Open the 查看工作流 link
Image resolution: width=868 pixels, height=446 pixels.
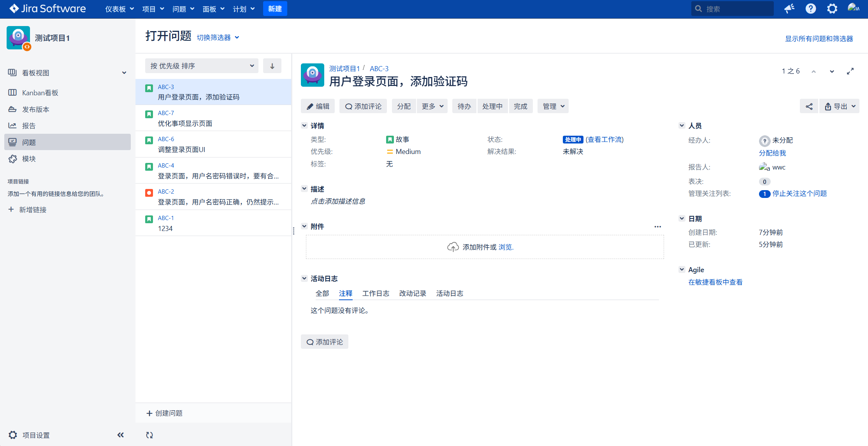(x=605, y=139)
